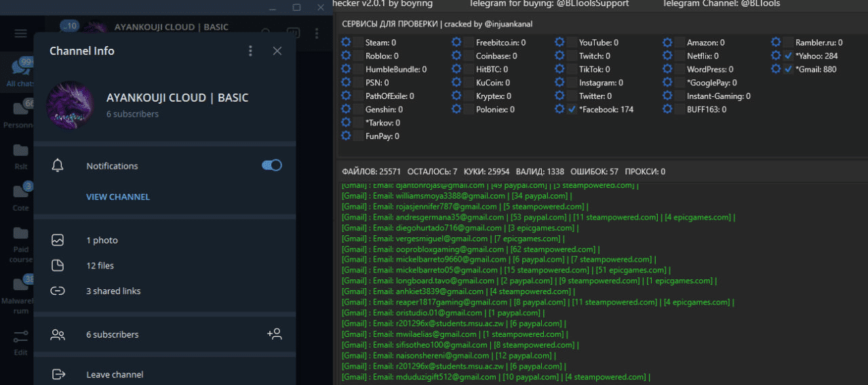
Task: Open the 12 files entry
Action: tap(100, 266)
